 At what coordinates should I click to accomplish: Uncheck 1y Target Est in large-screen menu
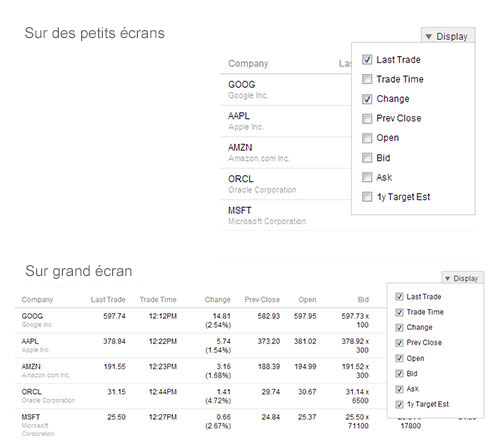click(x=399, y=404)
